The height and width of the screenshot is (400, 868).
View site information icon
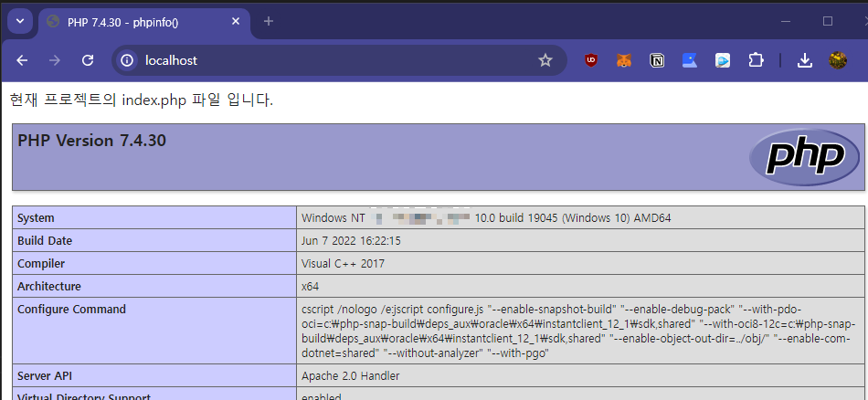pos(127,60)
